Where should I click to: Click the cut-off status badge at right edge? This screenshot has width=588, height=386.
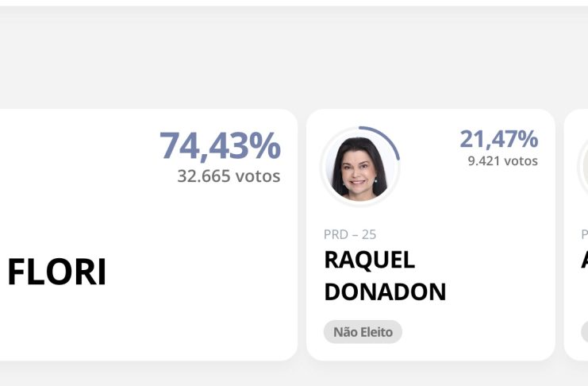(x=584, y=332)
